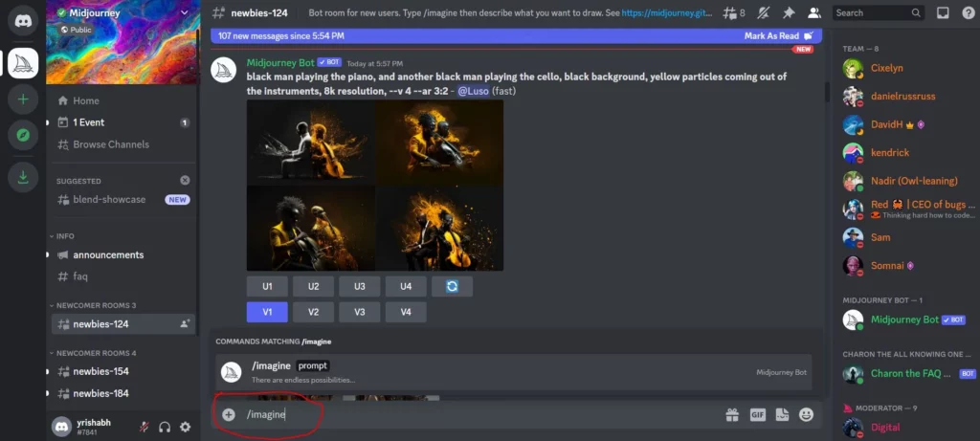Viewport: 980px width, 441px height.
Task: Click the plus attachment button in message bar
Action: click(x=229, y=414)
